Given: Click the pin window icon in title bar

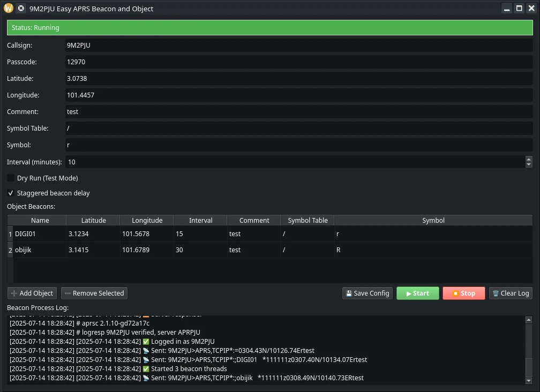Looking at the screenshot, I should coord(21,8).
